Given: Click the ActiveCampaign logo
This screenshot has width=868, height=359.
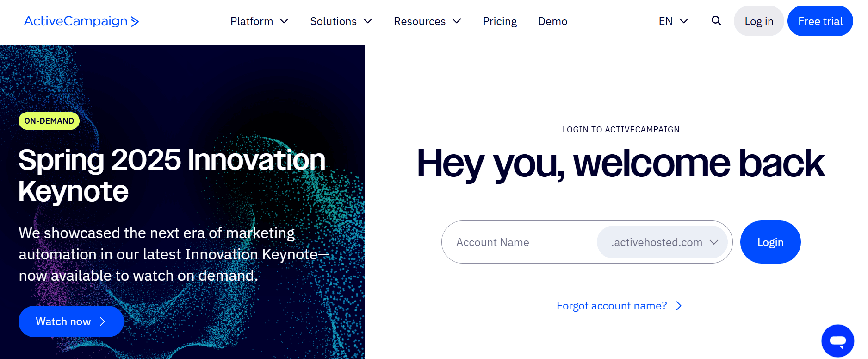Looking at the screenshot, I should 81,21.
